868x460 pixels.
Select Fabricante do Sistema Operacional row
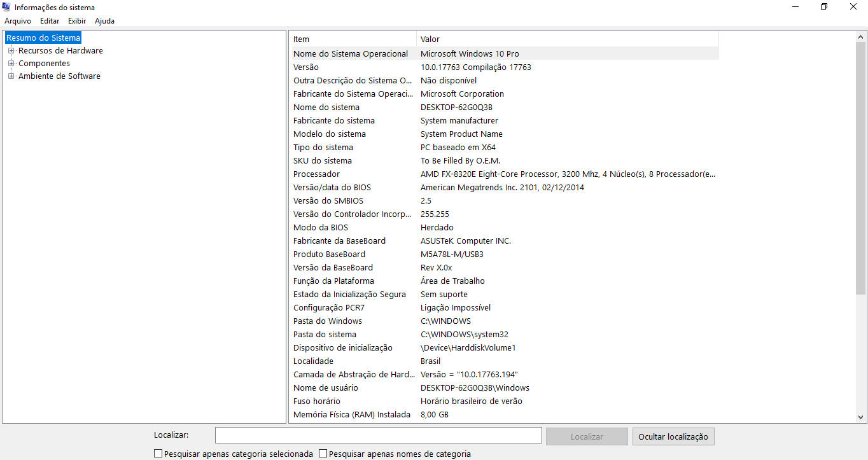(505, 94)
